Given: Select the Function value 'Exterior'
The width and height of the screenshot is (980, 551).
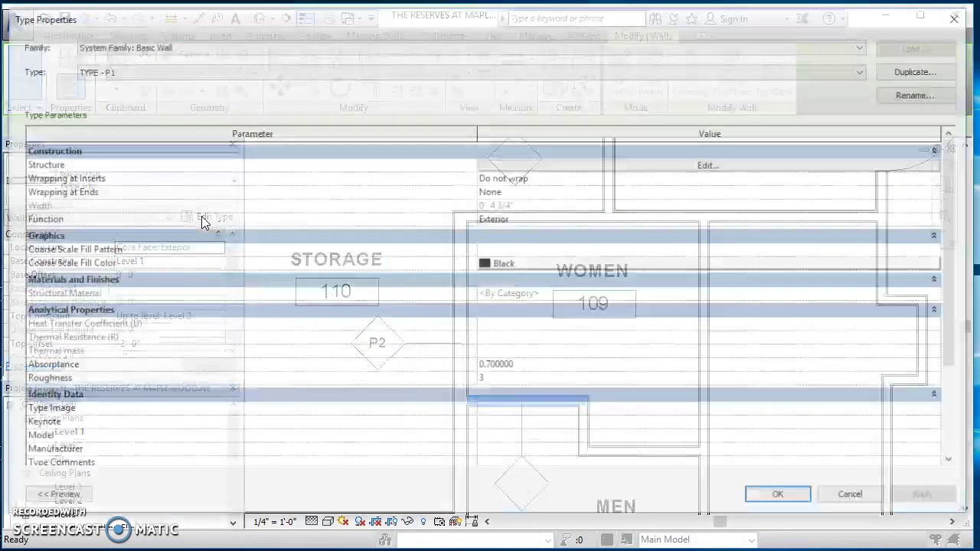Looking at the screenshot, I should [x=494, y=219].
